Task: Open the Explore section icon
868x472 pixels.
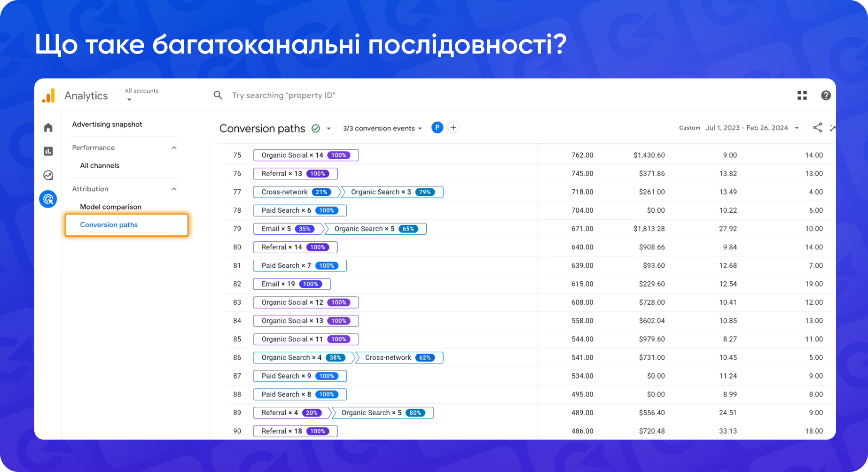Action: pyautogui.click(x=47, y=175)
